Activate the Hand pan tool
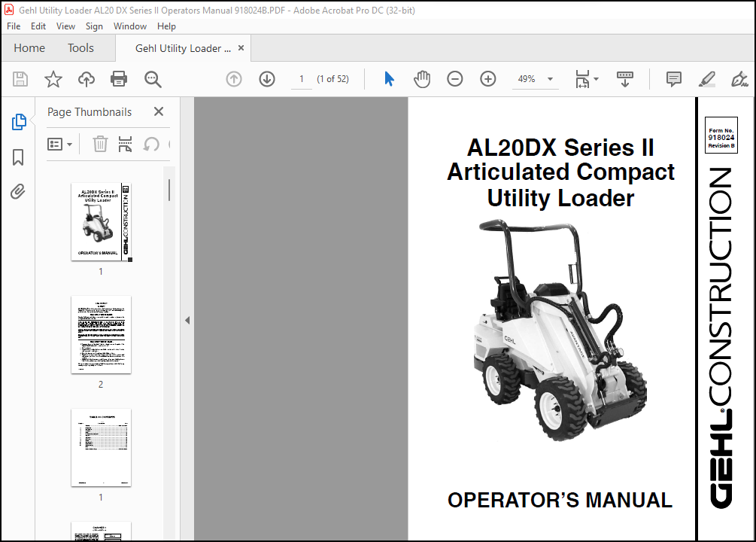Screen dimensions: 756x542 (422, 79)
